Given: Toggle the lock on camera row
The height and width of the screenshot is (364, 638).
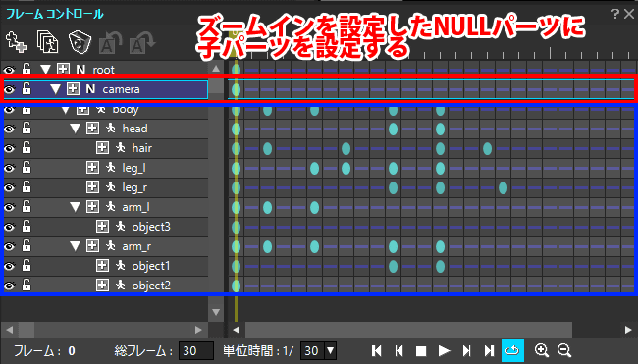Looking at the screenshot, I should tap(27, 88).
